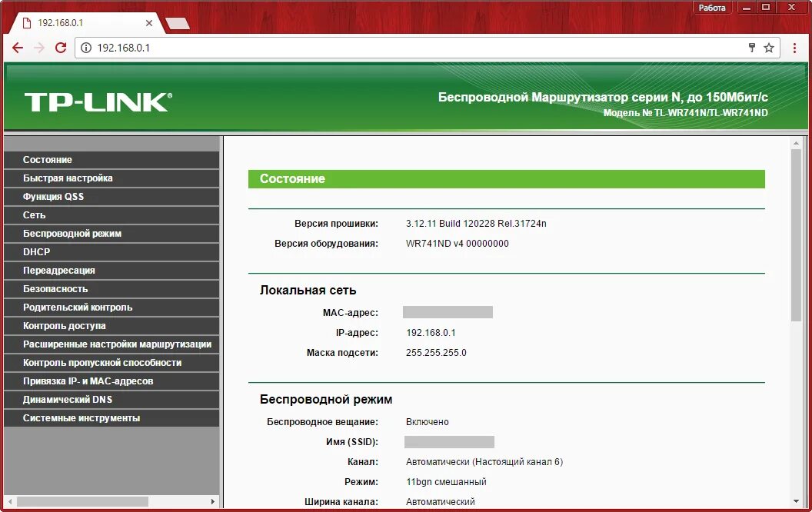Open DHCP menu item
Image resolution: width=812 pixels, height=512 pixels.
point(111,252)
